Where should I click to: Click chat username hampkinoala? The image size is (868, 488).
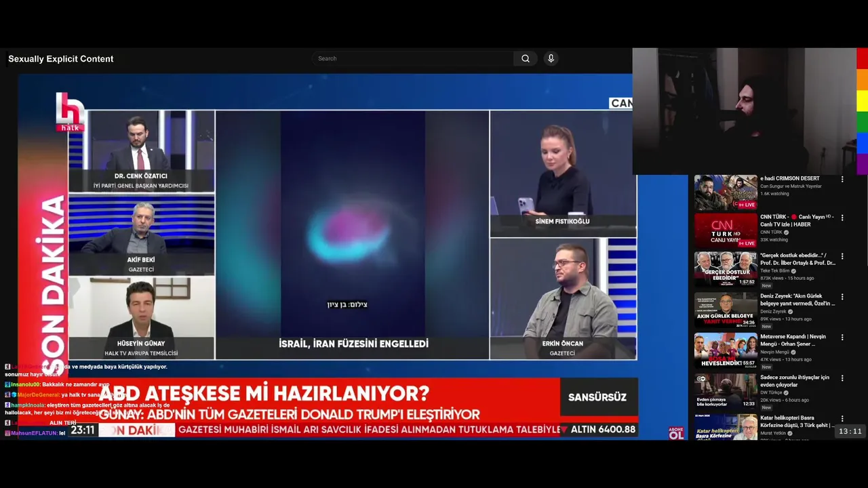[x=28, y=405]
